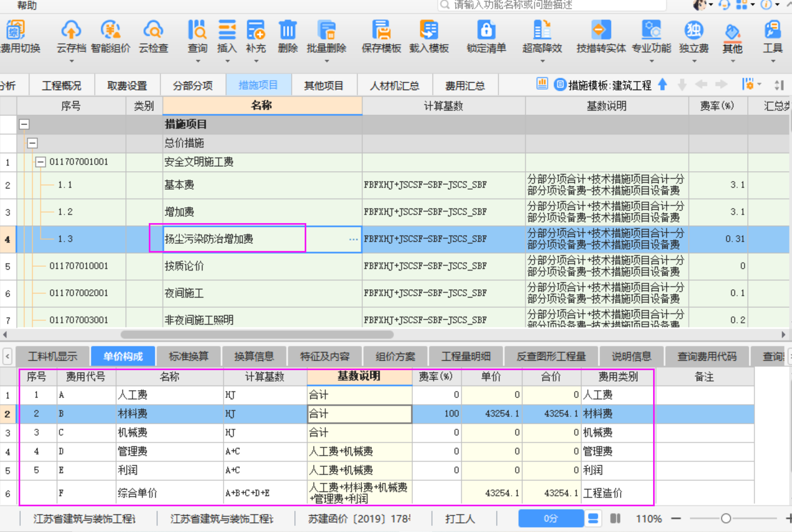Screen dimensions: 792x532
Task: Click the grey move-down arrow
Action: coord(682,84)
